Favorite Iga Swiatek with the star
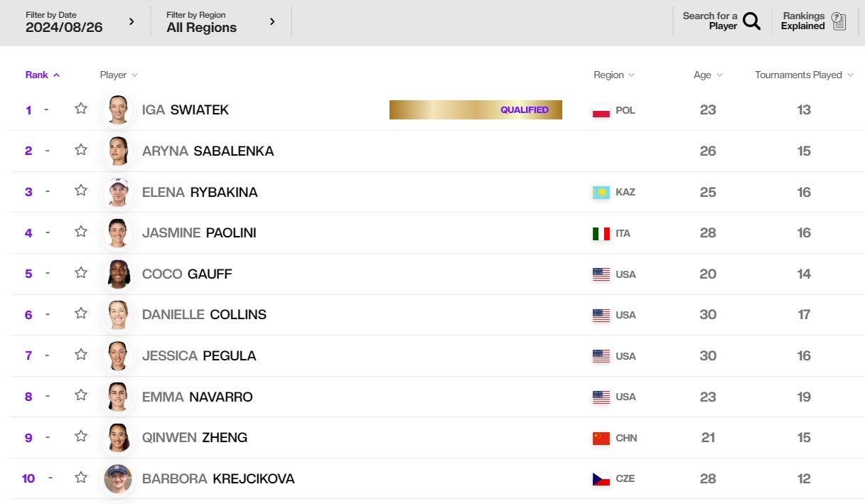Image resolution: width=865 pixels, height=504 pixels. (81, 109)
